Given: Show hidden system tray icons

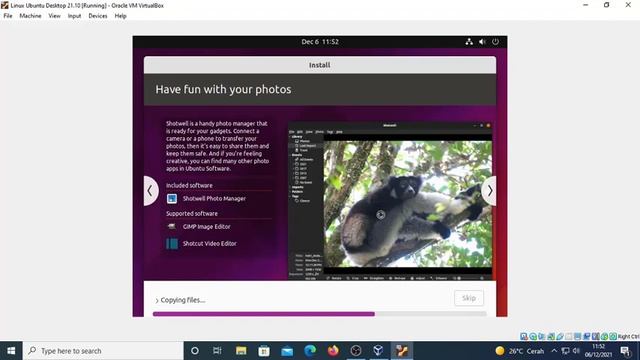Looking at the screenshot, I should pos(554,351).
